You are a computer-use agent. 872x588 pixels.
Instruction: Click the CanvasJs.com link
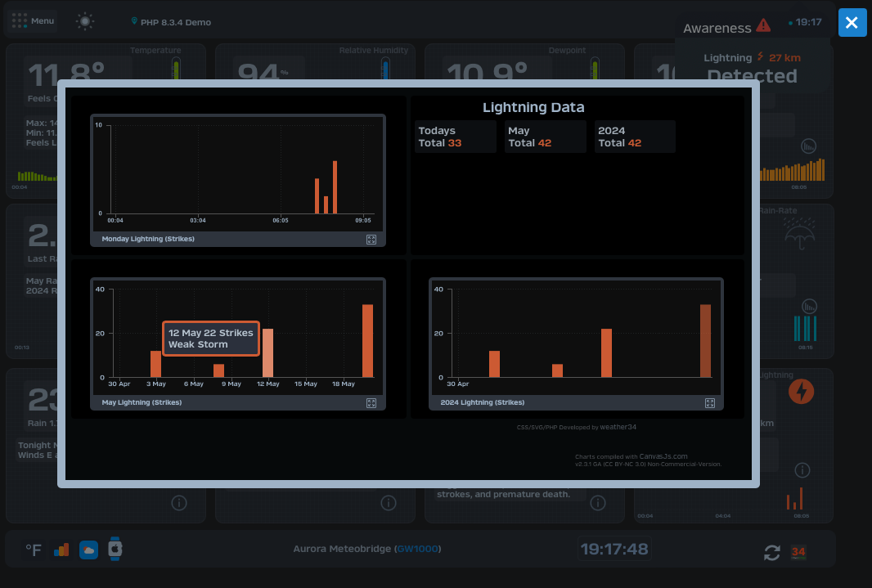point(663,456)
